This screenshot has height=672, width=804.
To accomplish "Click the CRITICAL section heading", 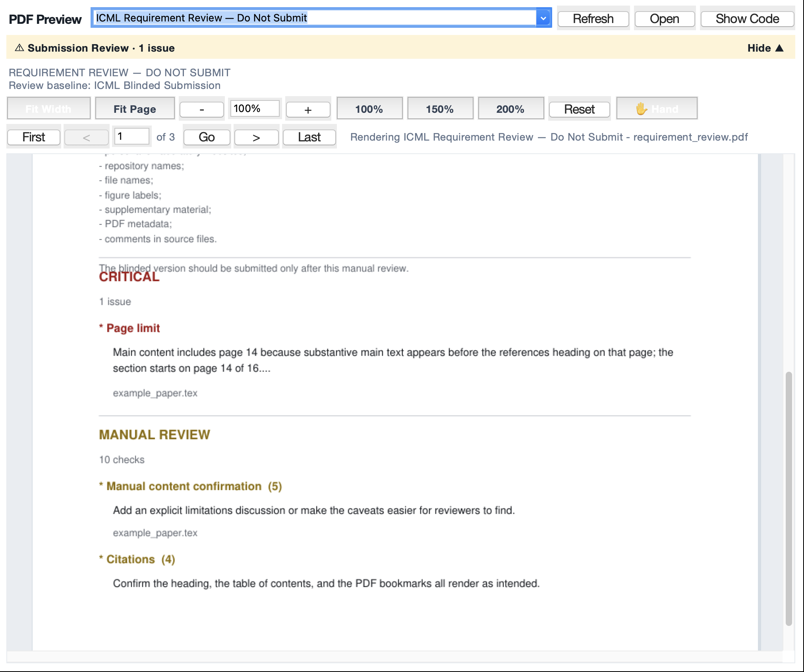I will [129, 277].
